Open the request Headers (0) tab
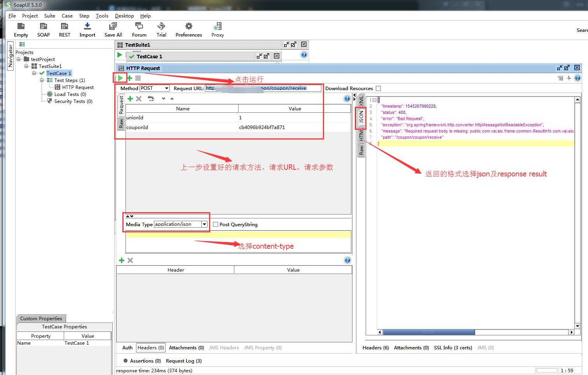The image size is (588, 375). pos(151,348)
